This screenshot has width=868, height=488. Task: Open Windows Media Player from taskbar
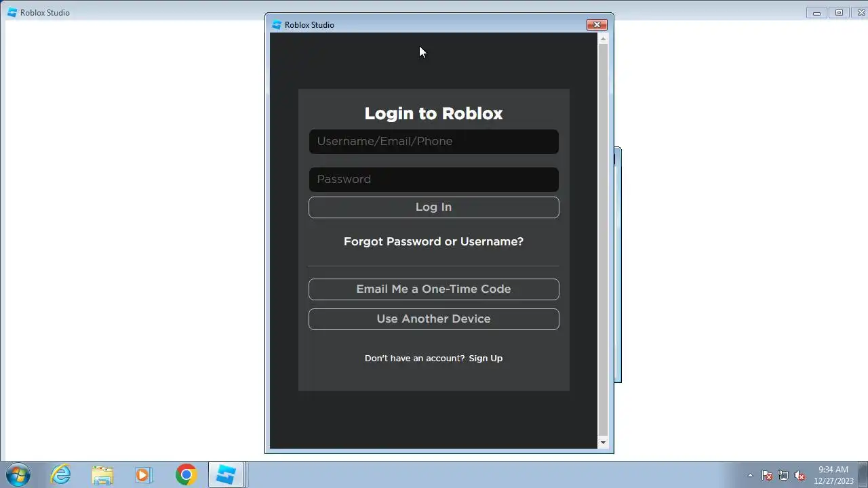click(x=143, y=474)
